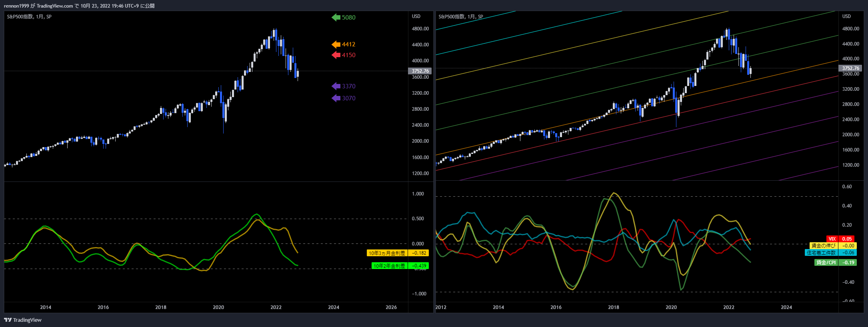Click the purple arrow next to 3370
Viewport: 868px width, 327px height.
(x=336, y=86)
